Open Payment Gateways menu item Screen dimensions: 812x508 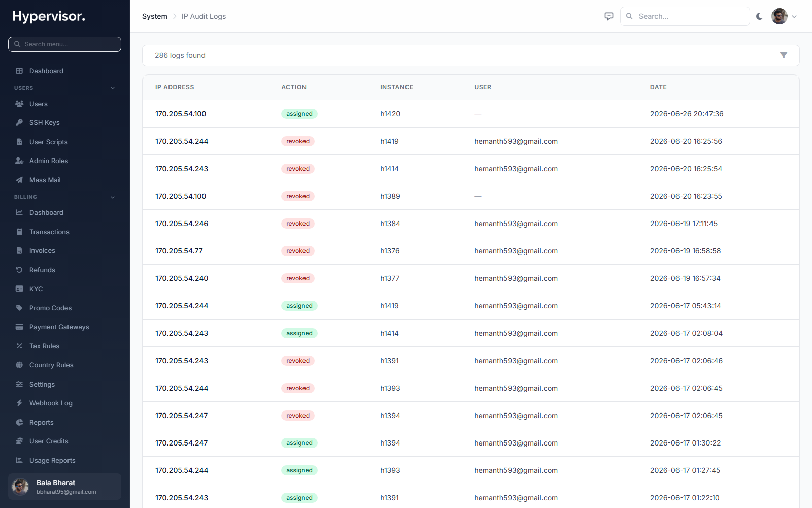tap(65, 327)
